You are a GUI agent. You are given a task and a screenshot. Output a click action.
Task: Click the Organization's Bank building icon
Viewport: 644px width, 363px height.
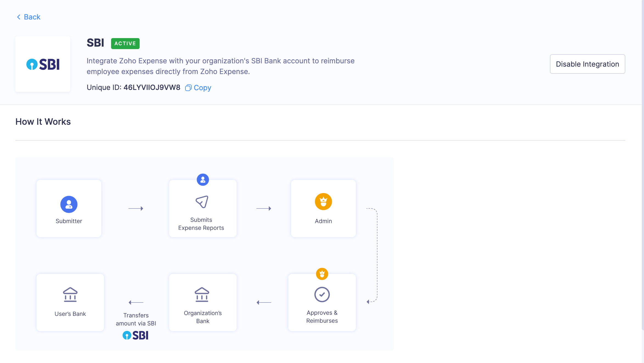click(202, 295)
